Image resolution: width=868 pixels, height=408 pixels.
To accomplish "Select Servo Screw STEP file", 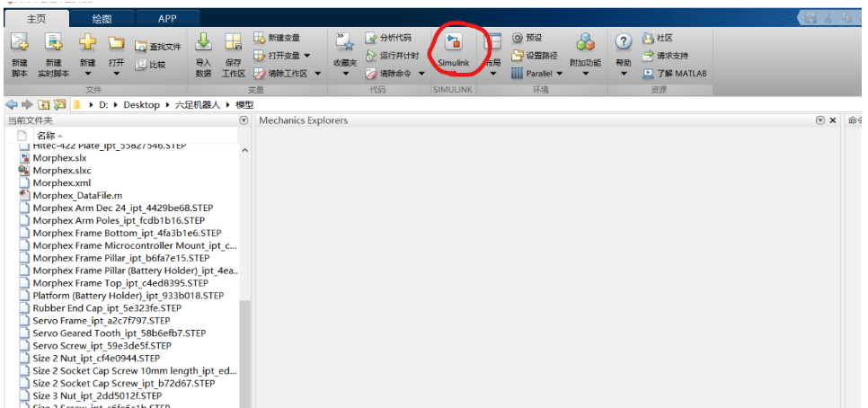I will 102,345.
